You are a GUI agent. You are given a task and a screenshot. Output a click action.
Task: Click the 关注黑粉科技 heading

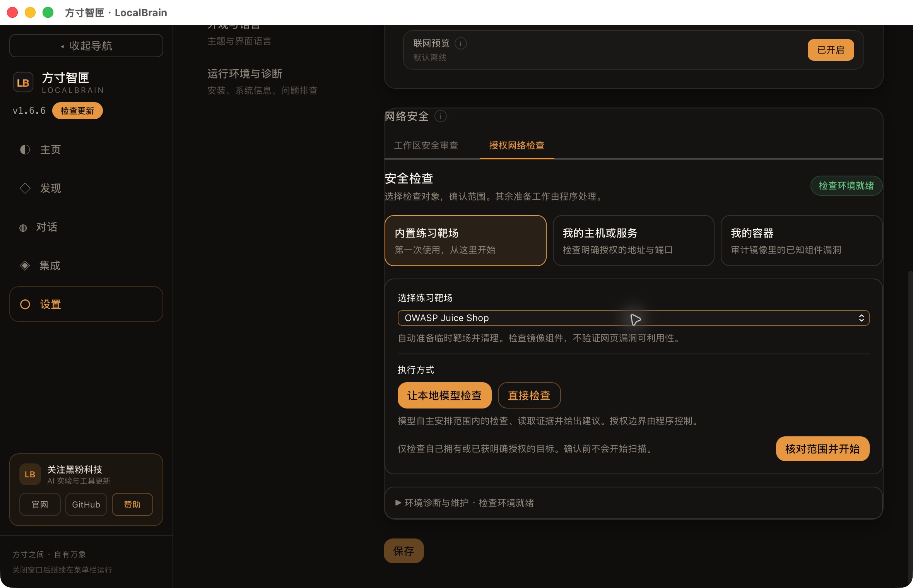[x=75, y=469]
